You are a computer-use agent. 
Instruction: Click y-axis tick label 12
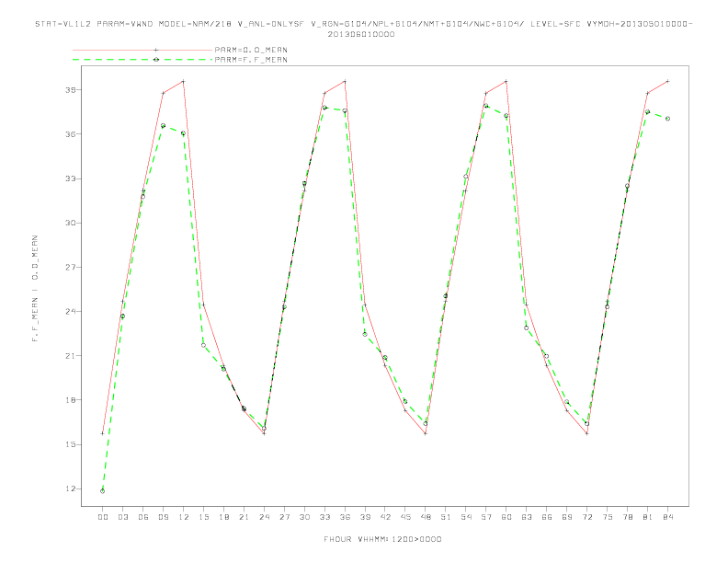pos(71,488)
